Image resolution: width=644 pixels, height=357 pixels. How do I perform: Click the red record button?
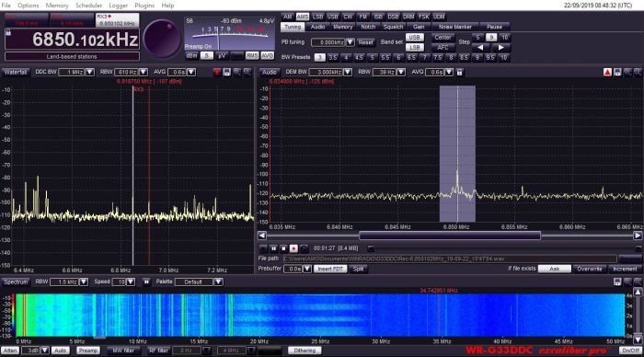click(x=293, y=248)
